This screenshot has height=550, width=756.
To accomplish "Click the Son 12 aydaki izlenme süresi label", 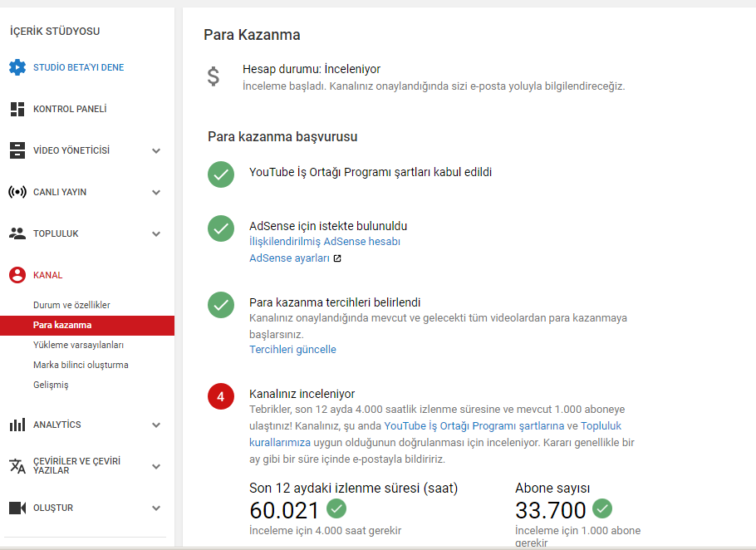I will 353,489.
